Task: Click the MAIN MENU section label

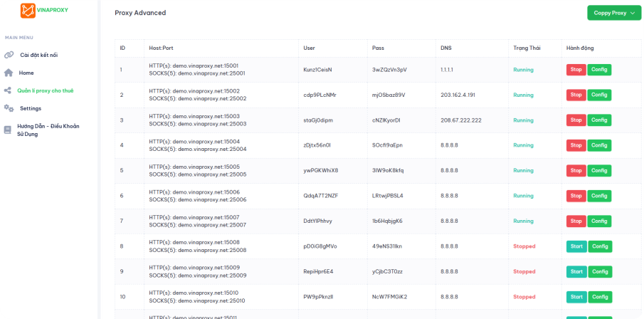Action: coord(19,38)
